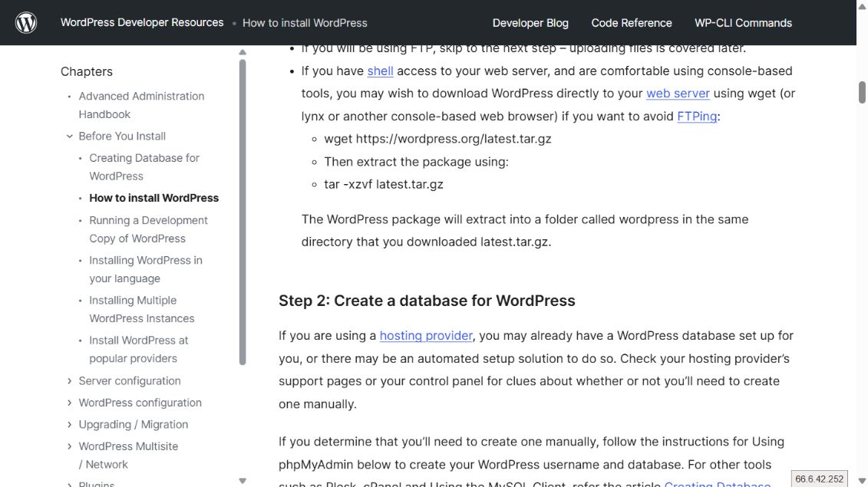Open the Developer Blog menu item

coord(530,23)
